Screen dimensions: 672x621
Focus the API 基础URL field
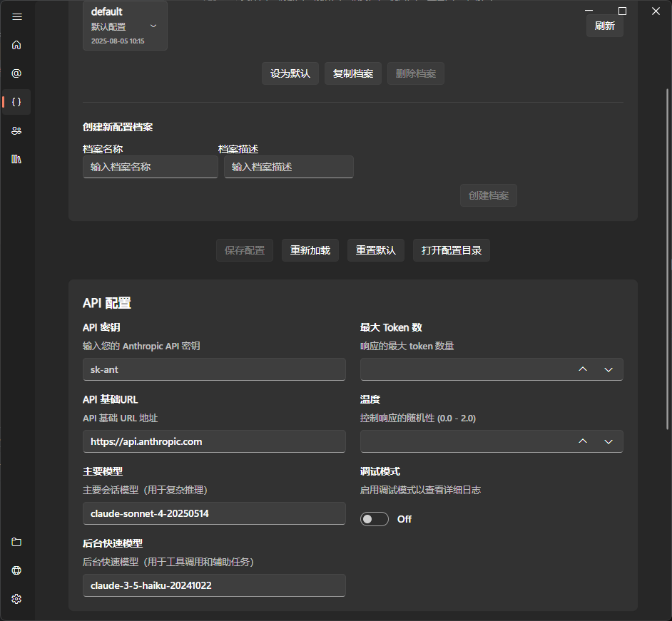click(214, 441)
